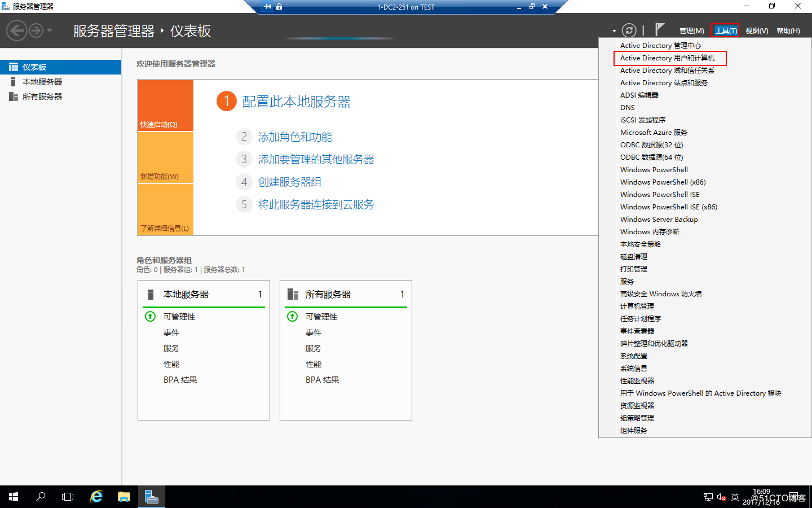Open File Explorer from taskbar
Viewport: 812px width, 508px height.
pos(124,497)
